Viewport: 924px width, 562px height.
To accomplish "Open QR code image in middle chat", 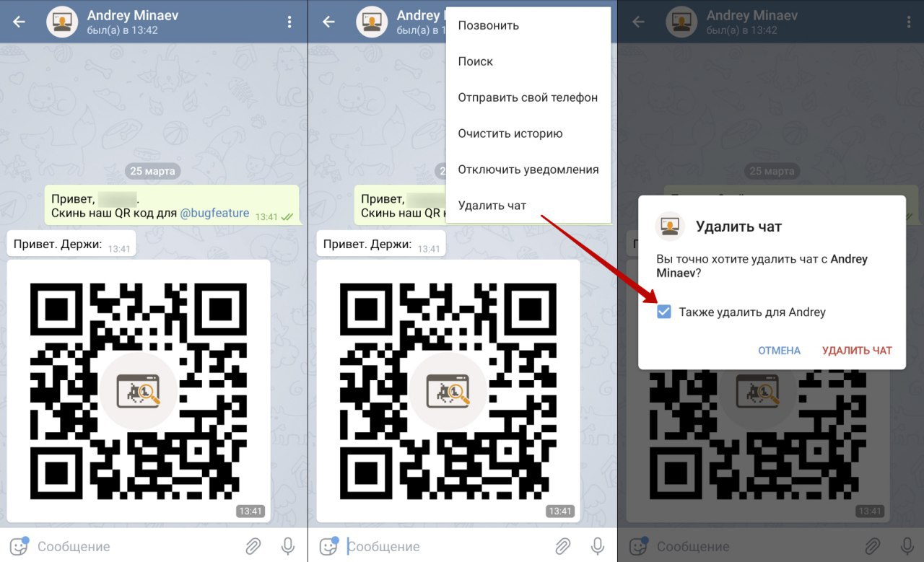I will pyautogui.click(x=448, y=391).
